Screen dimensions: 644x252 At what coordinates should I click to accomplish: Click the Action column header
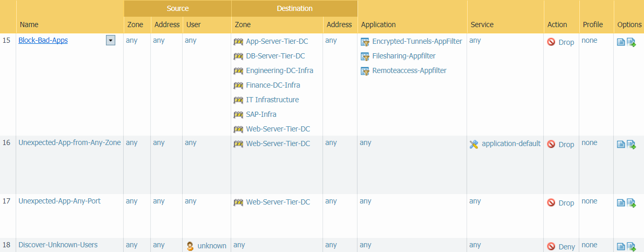click(x=557, y=25)
